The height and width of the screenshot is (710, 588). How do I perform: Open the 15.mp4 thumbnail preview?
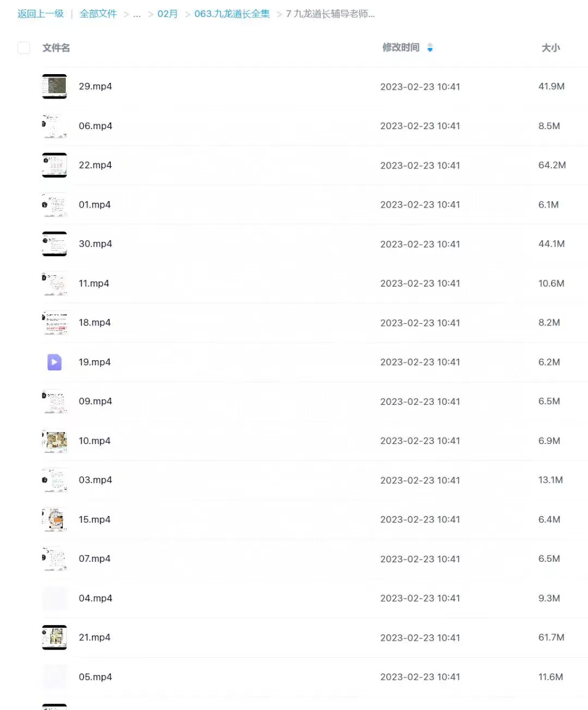(54, 520)
